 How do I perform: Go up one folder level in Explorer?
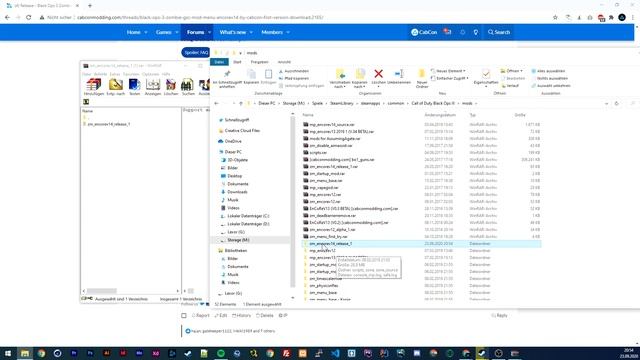point(241,104)
